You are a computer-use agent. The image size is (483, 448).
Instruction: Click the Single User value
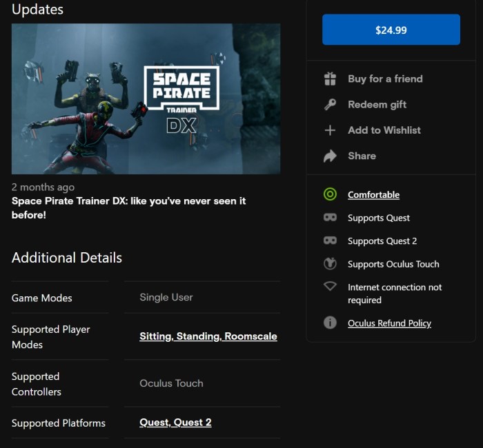(166, 297)
